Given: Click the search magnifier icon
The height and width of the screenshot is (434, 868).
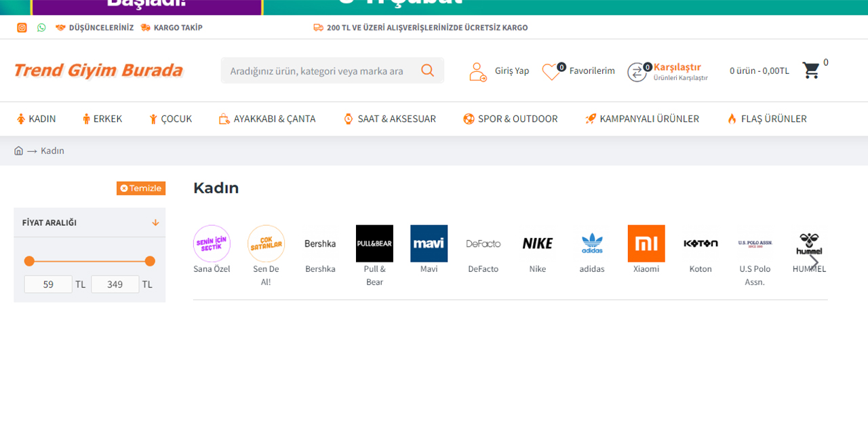Looking at the screenshot, I should [427, 70].
